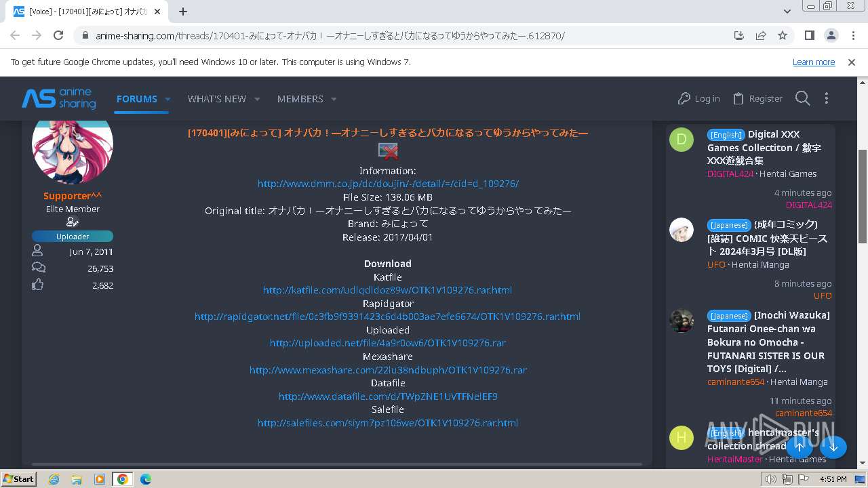868x488 pixels.
Task: Reload the page with the refresh icon
Action: 58,35
